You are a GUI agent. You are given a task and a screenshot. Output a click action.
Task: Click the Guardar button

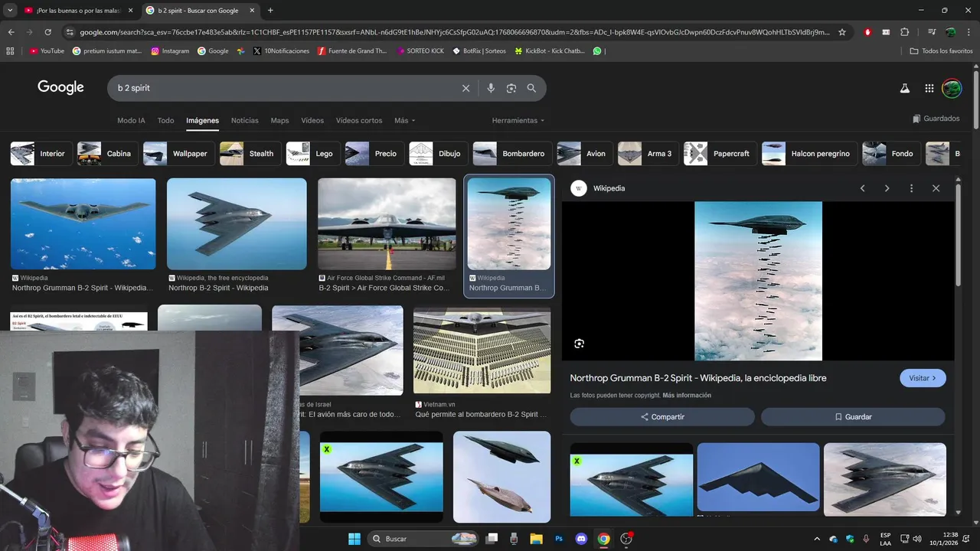pos(853,417)
